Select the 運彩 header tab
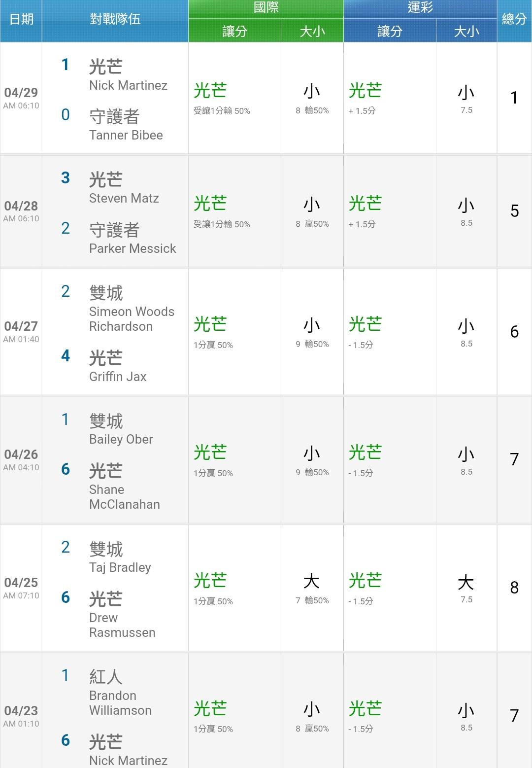Screen dimensions: 532x768 pos(420,8)
